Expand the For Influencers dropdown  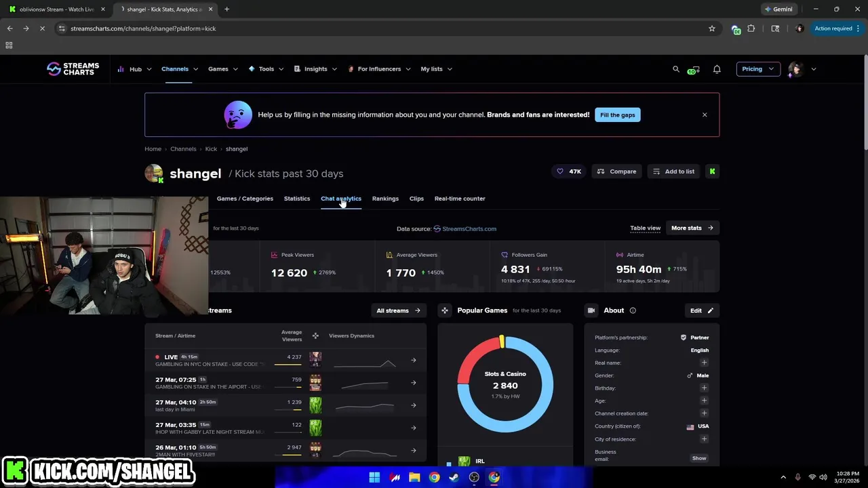379,69
